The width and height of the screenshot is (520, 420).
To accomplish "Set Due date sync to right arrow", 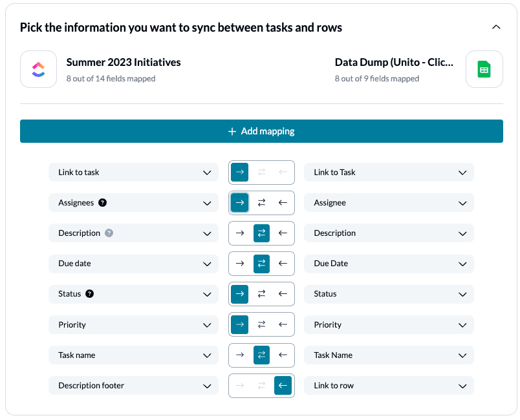I will pyautogui.click(x=240, y=264).
